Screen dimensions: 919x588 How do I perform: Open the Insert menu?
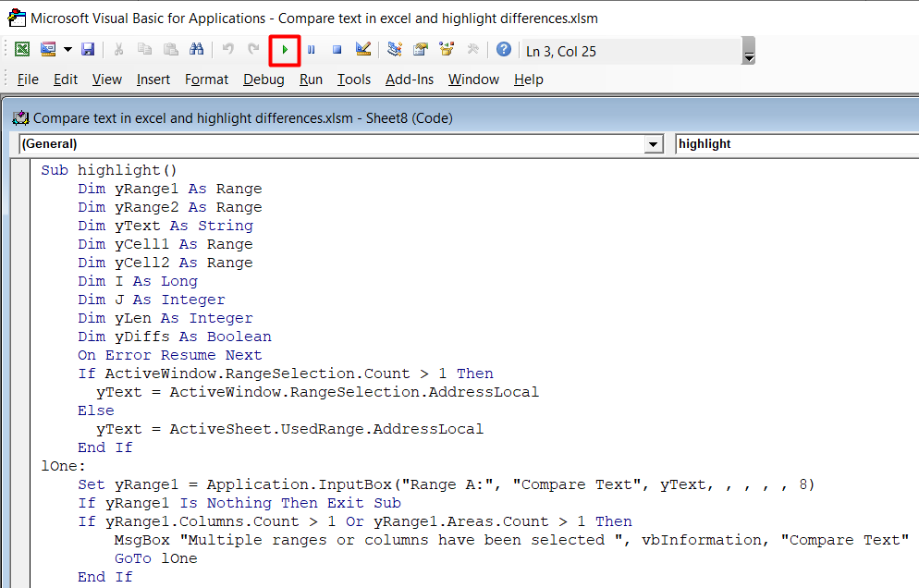coord(153,80)
